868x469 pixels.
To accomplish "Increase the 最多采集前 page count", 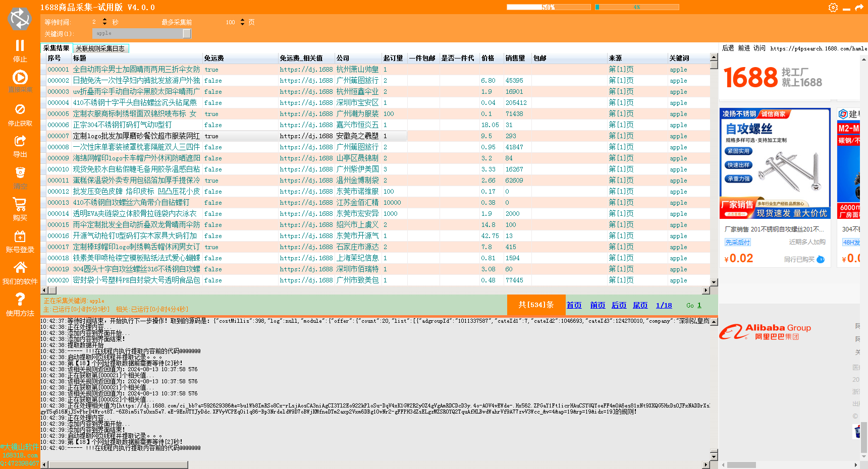I will (x=242, y=20).
